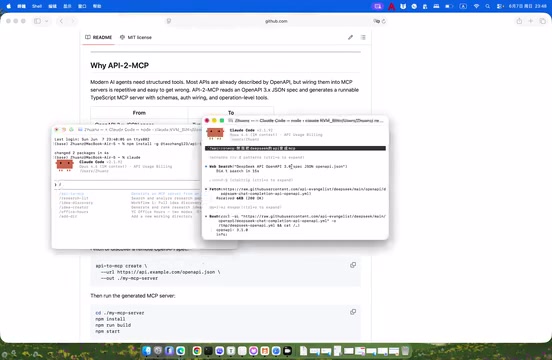
Task: Copy the api-to-mcp create code block
Action: pos(353,265)
